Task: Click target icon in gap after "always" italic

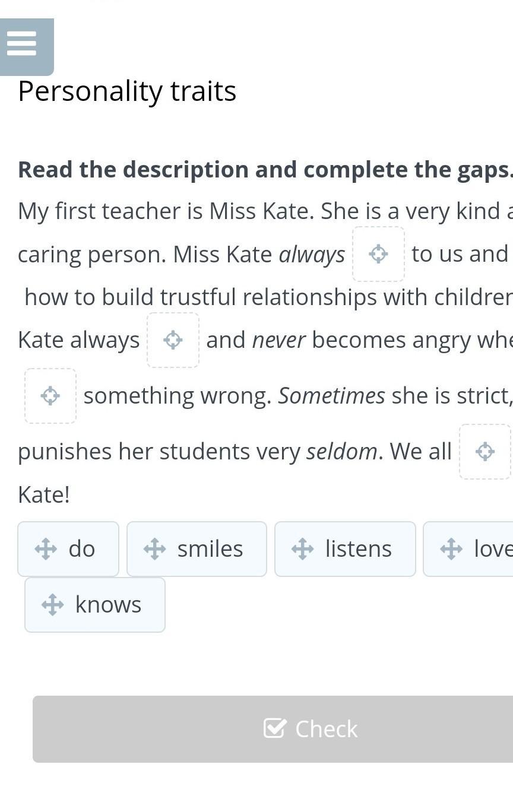Action: (378, 254)
